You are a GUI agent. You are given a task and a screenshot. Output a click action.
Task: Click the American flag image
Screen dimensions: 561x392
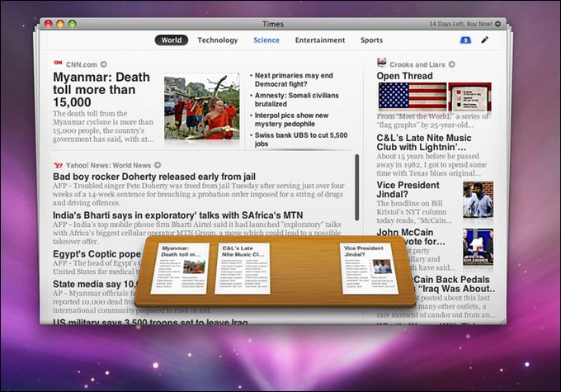coord(412,96)
